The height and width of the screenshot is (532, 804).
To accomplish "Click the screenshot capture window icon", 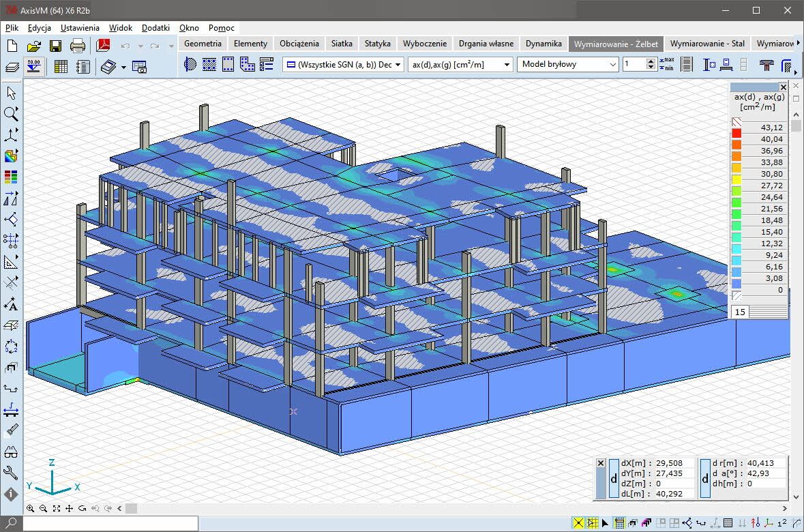I will point(139,67).
